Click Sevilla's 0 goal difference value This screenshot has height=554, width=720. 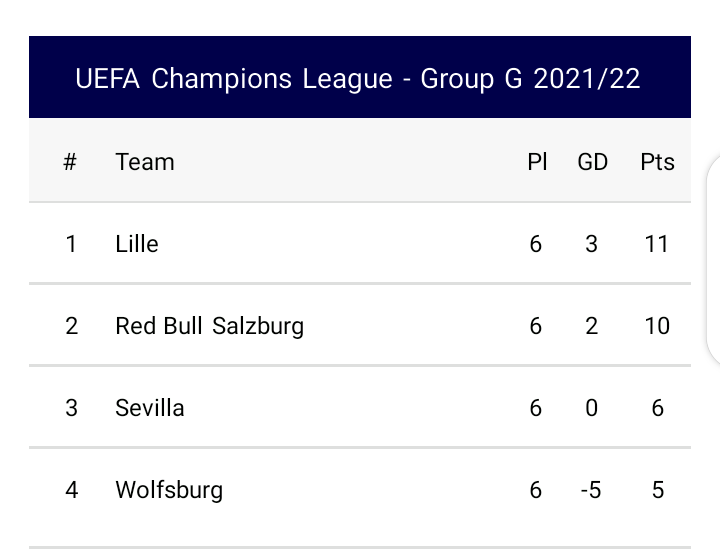pyautogui.click(x=592, y=408)
